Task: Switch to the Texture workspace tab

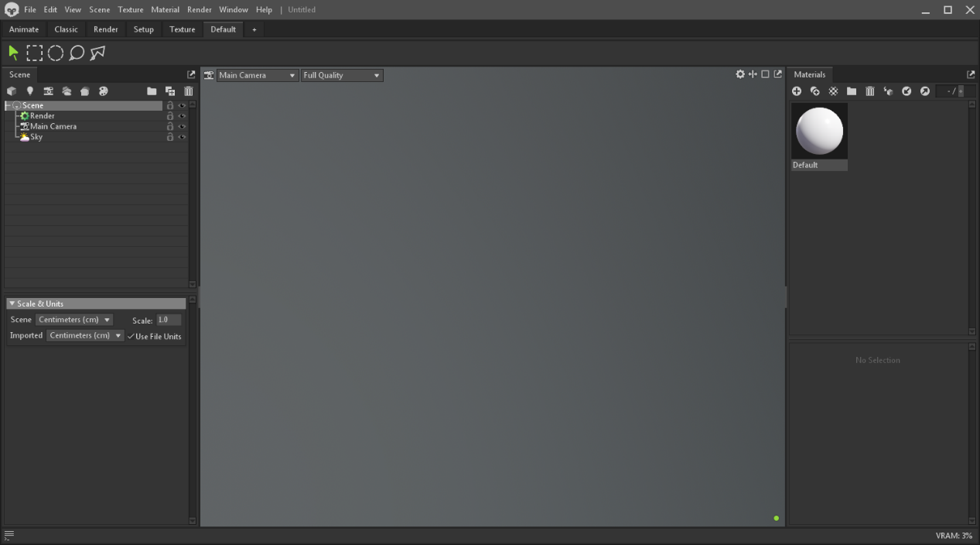Action: (x=182, y=29)
